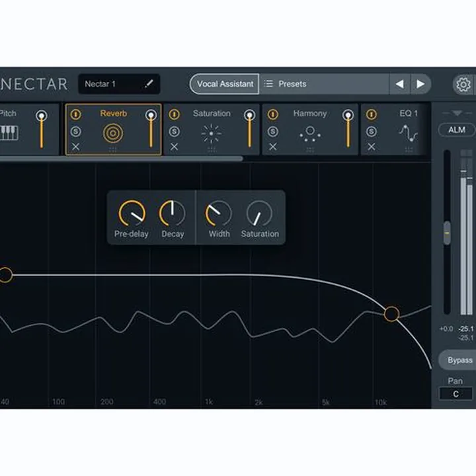Click the +0.0 gain readout
The width and height of the screenshot is (476, 476).
tap(446, 329)
